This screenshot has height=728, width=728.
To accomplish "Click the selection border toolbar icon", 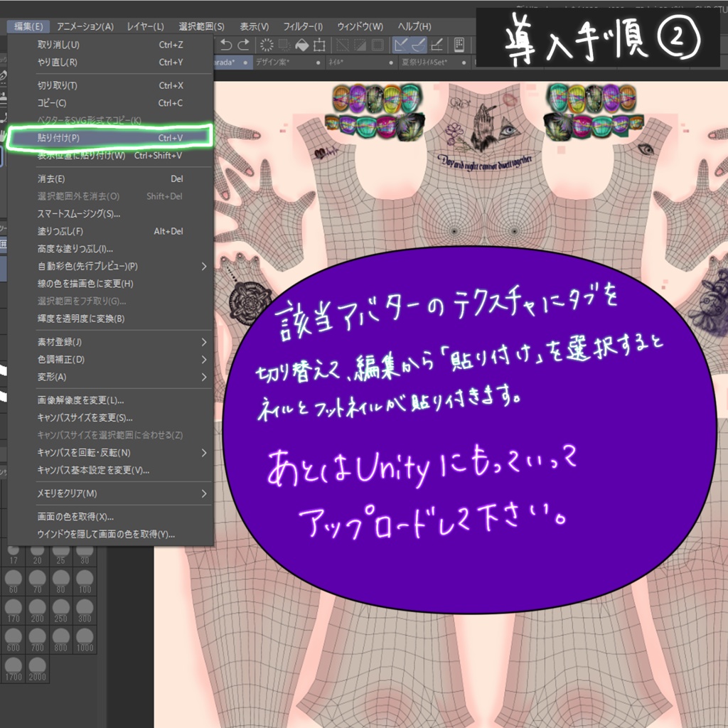I will [377, 44].
